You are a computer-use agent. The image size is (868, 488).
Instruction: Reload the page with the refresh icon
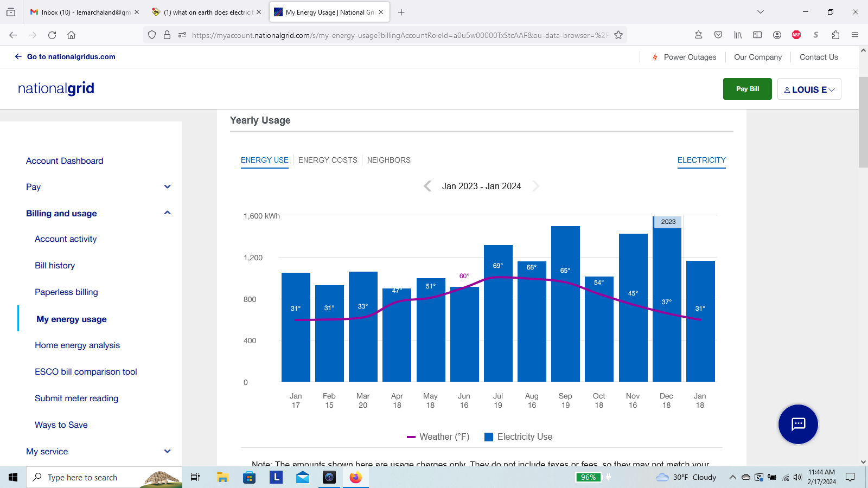tap(52, 35)
